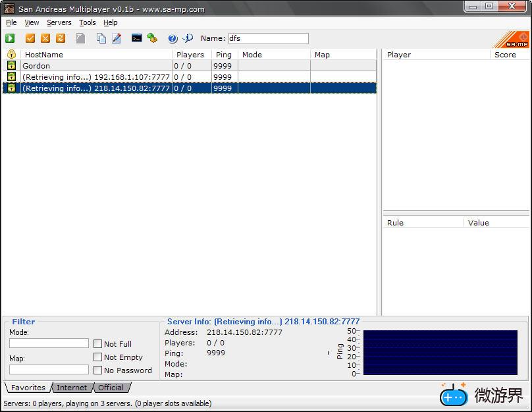Click the lock icon column header
Image resolution: width=532 pixels, height=412 pixels.
(x=12, y=54)
